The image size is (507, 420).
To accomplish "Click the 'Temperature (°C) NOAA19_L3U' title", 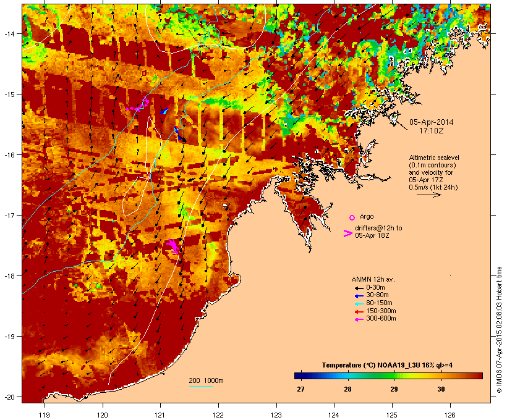I will point(371,366).
